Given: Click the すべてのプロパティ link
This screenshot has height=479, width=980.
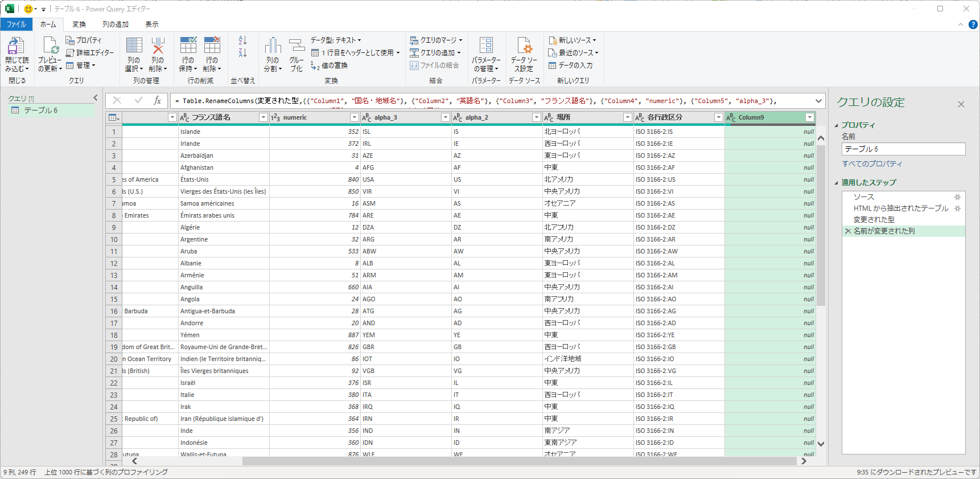Looking at the screenshot, I should pos(872,164).
